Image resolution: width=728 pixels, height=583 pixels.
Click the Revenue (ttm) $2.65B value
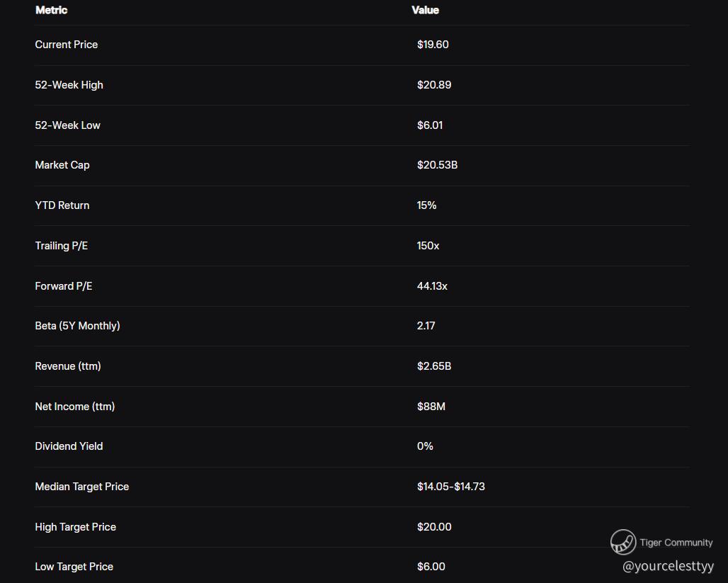pos(434,366)
